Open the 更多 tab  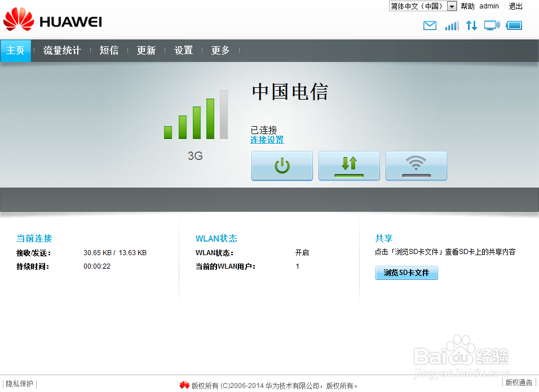coord(220,51)
